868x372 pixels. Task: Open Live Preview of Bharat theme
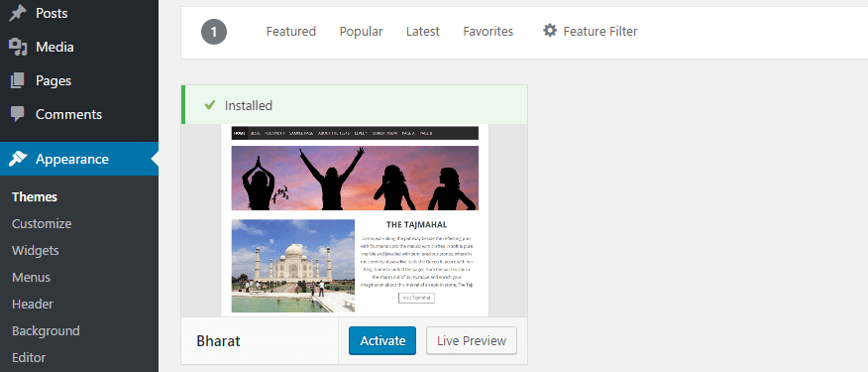(471, 341)
